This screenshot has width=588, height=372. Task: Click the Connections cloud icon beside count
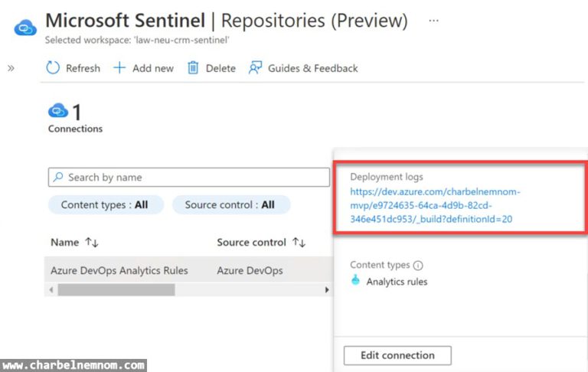pos(58,111)
